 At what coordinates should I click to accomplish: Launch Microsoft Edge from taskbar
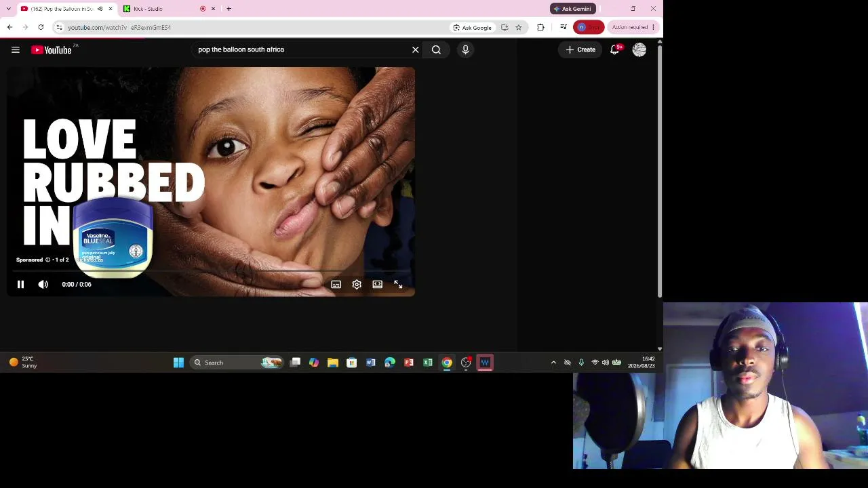pos(390,363)
